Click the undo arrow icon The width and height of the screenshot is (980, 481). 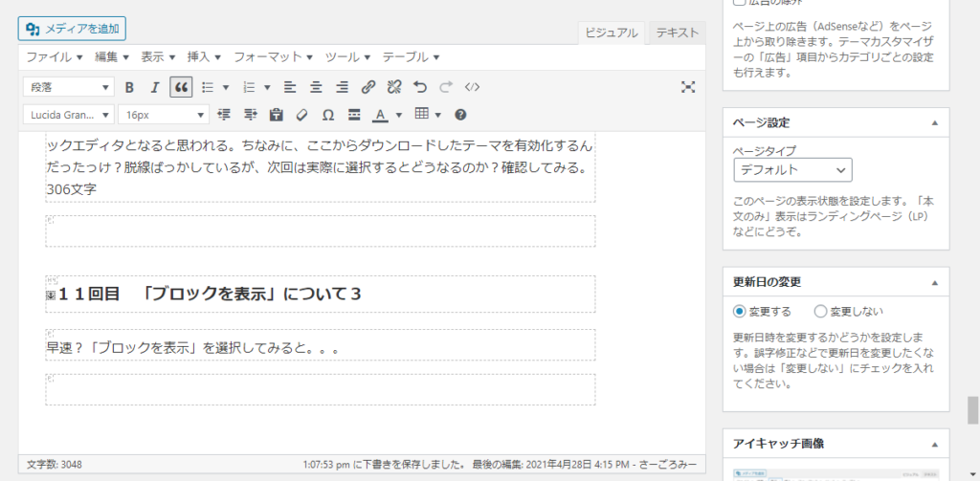click(x=420, y=87)
